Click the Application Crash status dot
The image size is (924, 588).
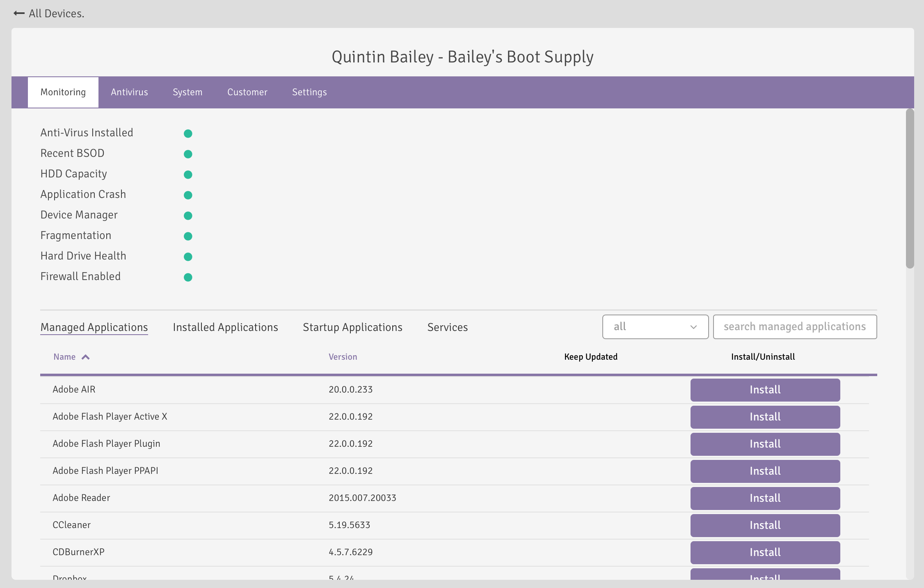[188, 195]
